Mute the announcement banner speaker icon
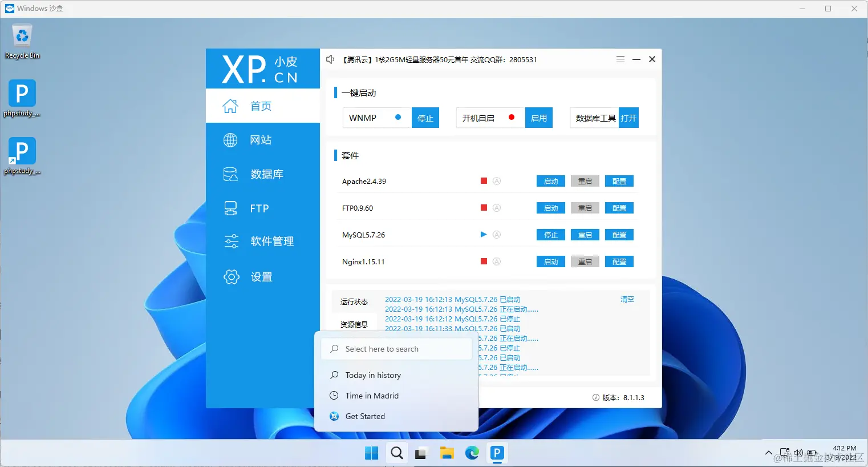The image size is (868, 467). tap(330, 59)
